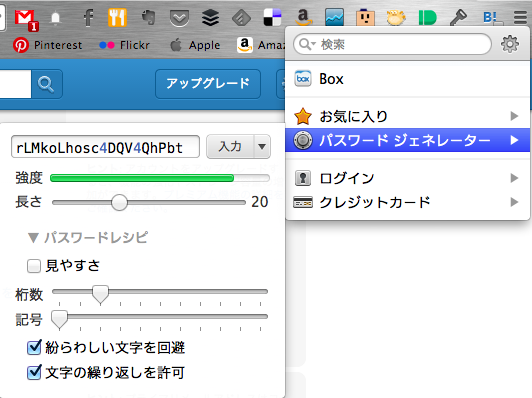Open the Pinterest bookmark
The image size is (532, 398).
48,45
